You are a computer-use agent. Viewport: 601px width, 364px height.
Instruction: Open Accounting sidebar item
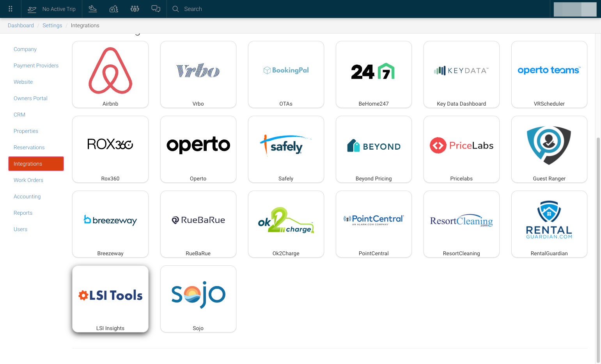27,196
